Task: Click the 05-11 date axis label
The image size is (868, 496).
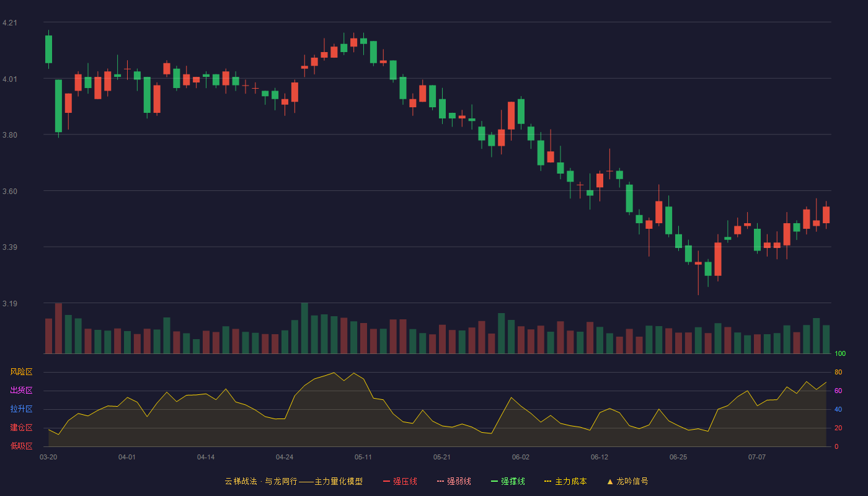Action: 363,457
